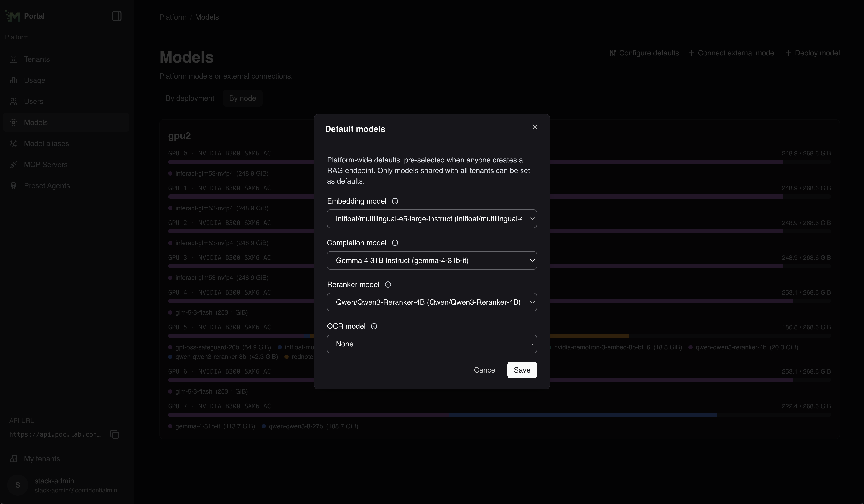Click the Model aliases icon
The height and width of the screenshot is (504, 864).
tap(13, 144)
